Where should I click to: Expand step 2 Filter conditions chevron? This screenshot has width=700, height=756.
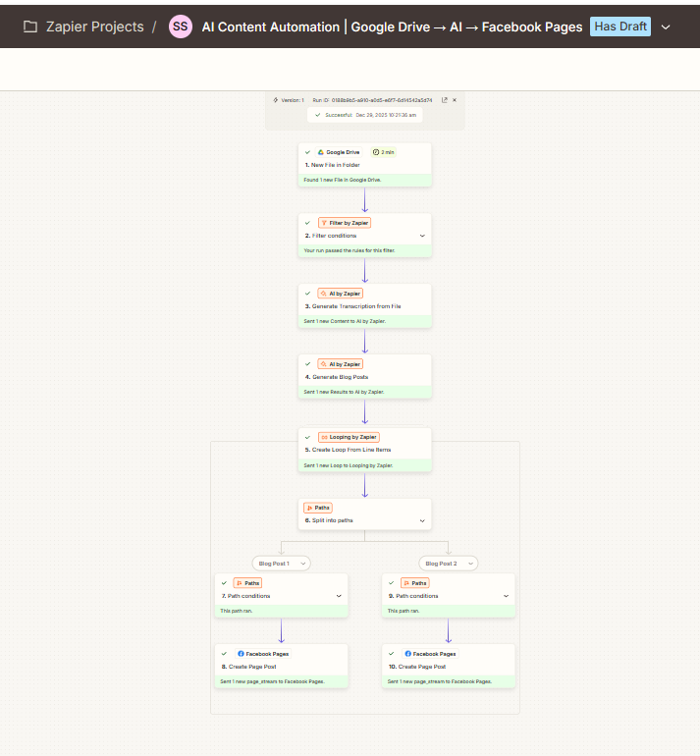[x=422, y=236]
